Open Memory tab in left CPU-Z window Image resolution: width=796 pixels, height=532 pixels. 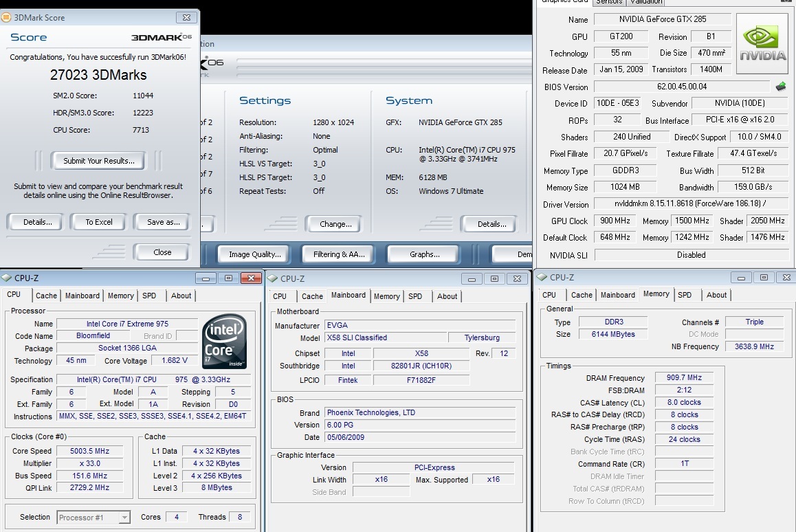(121, 296)
